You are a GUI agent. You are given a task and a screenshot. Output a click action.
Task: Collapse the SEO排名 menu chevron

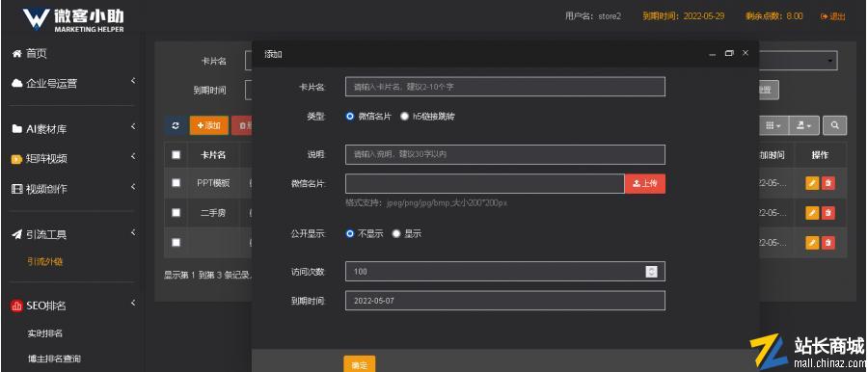[x=133, y=303]
